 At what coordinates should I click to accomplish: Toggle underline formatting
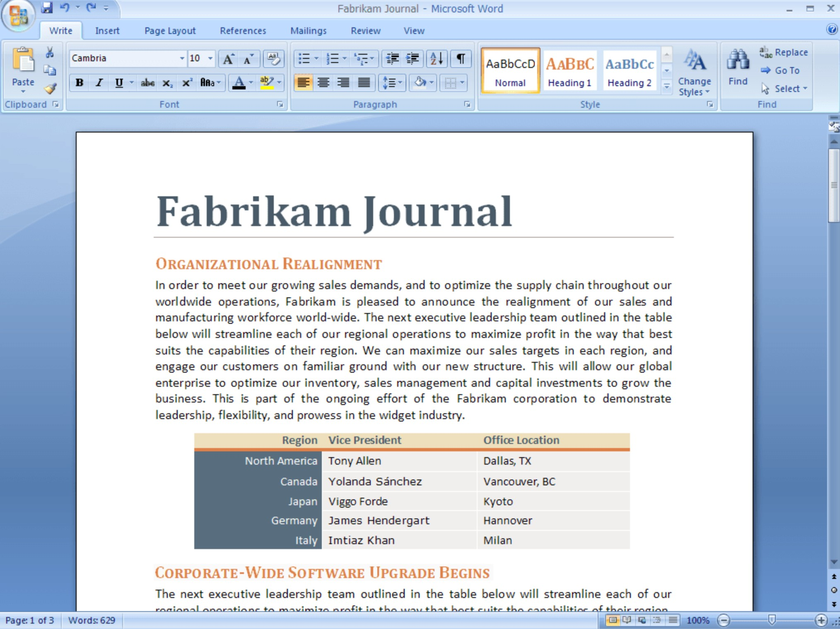(119, 83)
